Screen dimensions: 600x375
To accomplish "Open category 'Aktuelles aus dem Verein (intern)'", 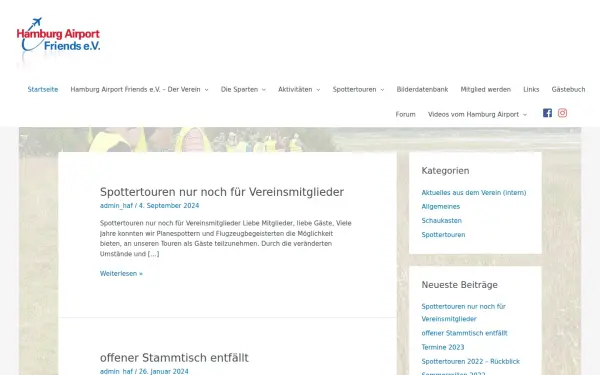I will [x=474, y=192].
